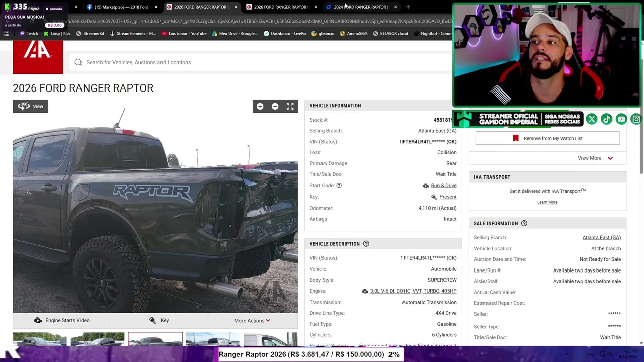Expand the More Actions dropdown
Image resolution: width=644 pixels, height=362 pixels.
click(x=252, y=321)
